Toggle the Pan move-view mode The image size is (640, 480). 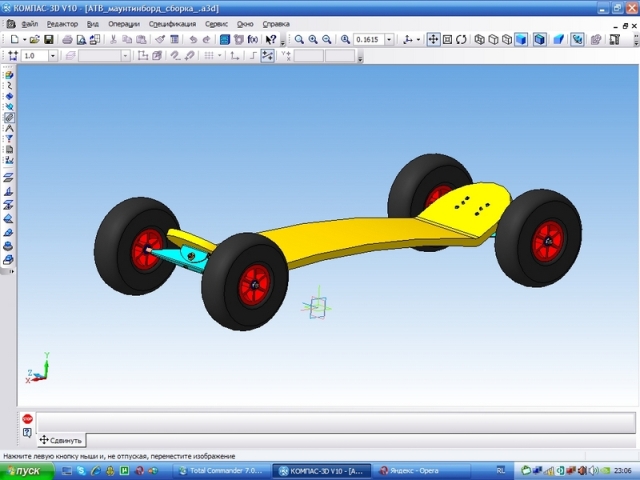click(x=433, y=39)
